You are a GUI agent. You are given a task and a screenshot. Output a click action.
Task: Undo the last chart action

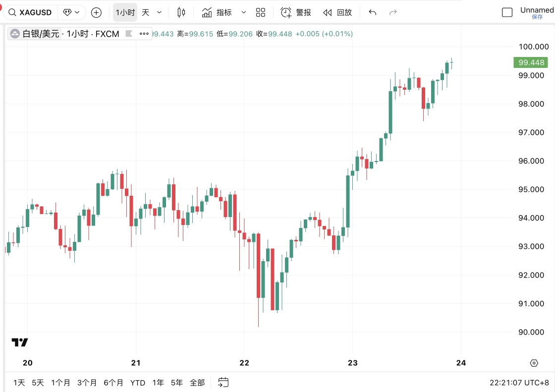[372, 12]
